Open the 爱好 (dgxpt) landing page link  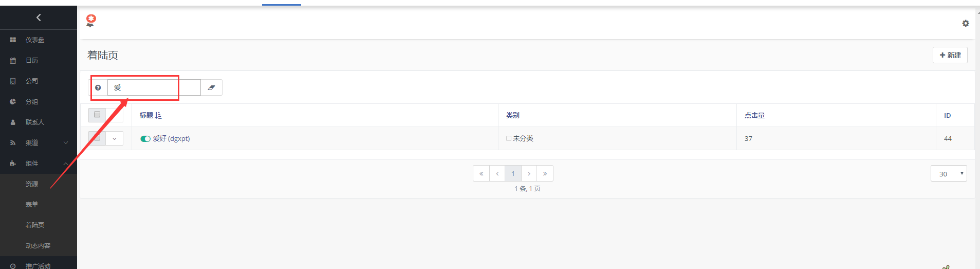point(171,139)
